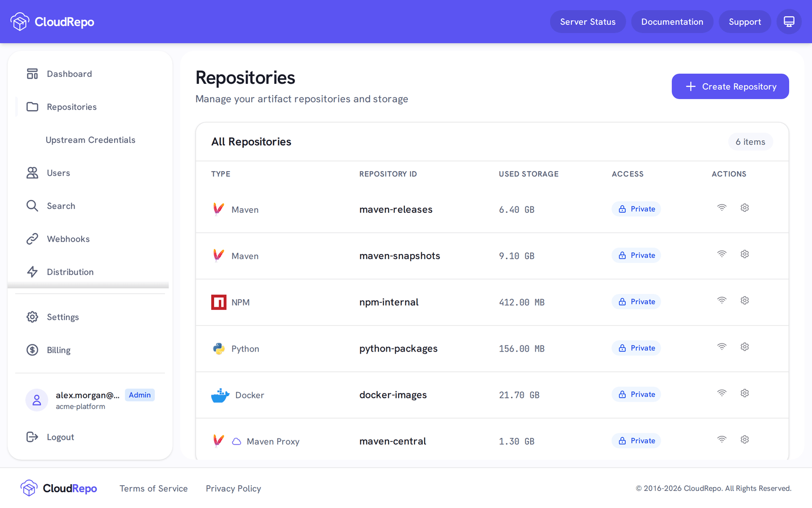Screen dimensions: 812x508
Task: Click the wifi icon for python-packages
Action: [x=722, y=347]
